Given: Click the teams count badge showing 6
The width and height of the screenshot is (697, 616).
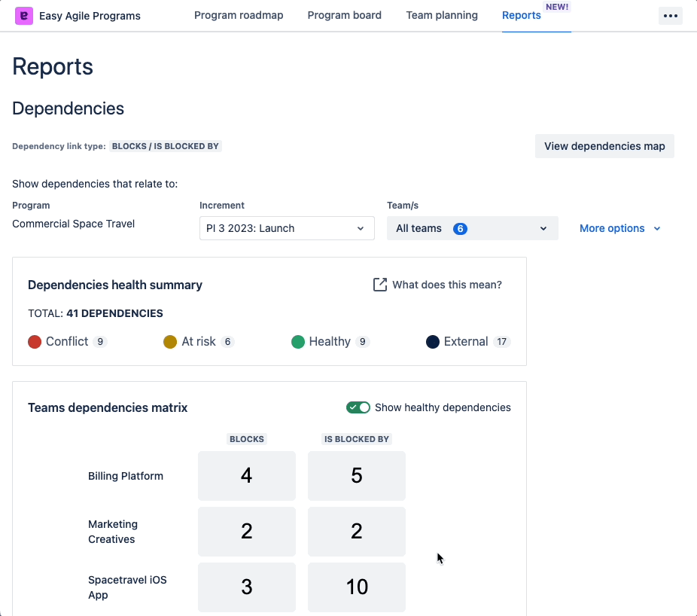Looking at the screenshot, I should [x=460, y=227].
